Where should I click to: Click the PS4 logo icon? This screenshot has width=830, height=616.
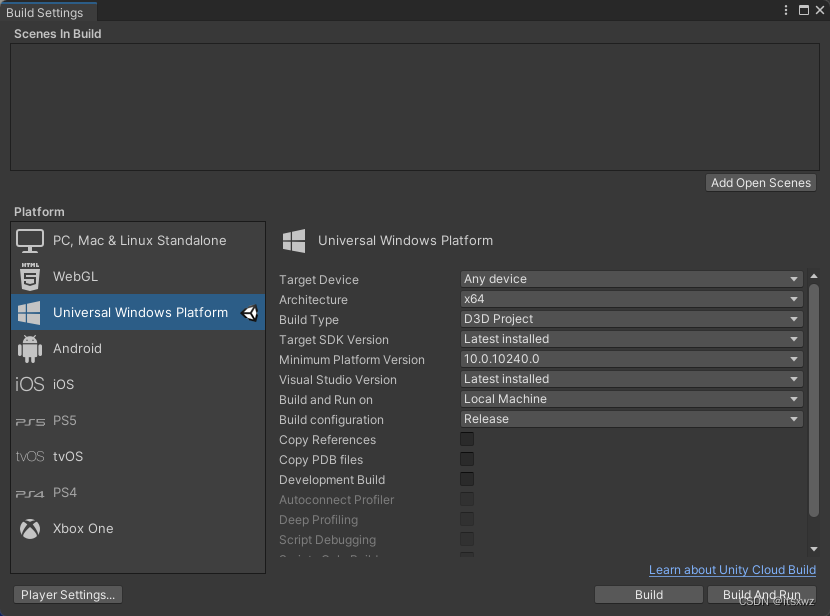click(30, 494)
